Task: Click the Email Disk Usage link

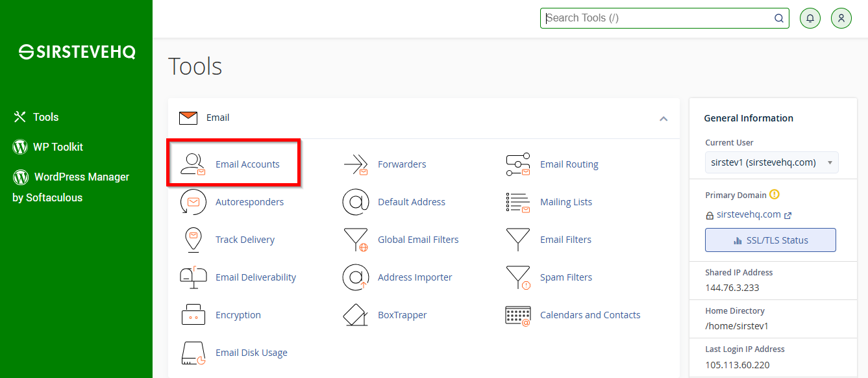Action: [251, 353]
